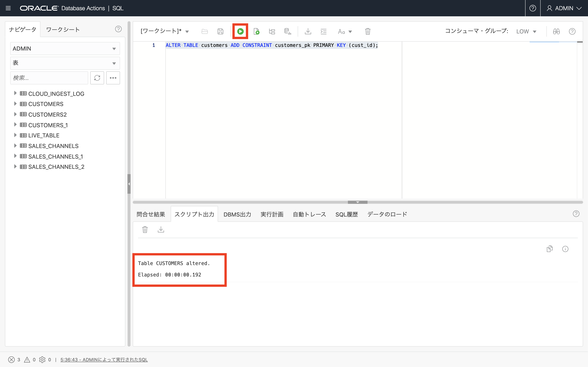Click the Save worksheet icon
This screenshot has width=588, height=367.
pyautogui.click(x=220, y=31)
